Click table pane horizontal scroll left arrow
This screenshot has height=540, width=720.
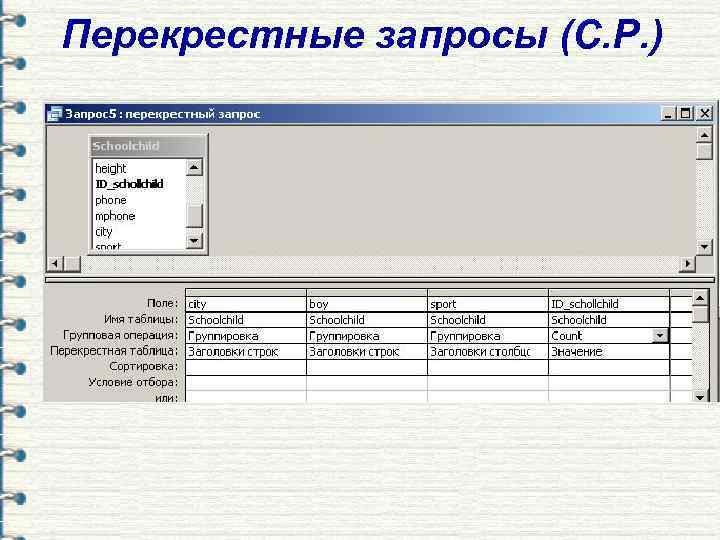tap(56, 264)
